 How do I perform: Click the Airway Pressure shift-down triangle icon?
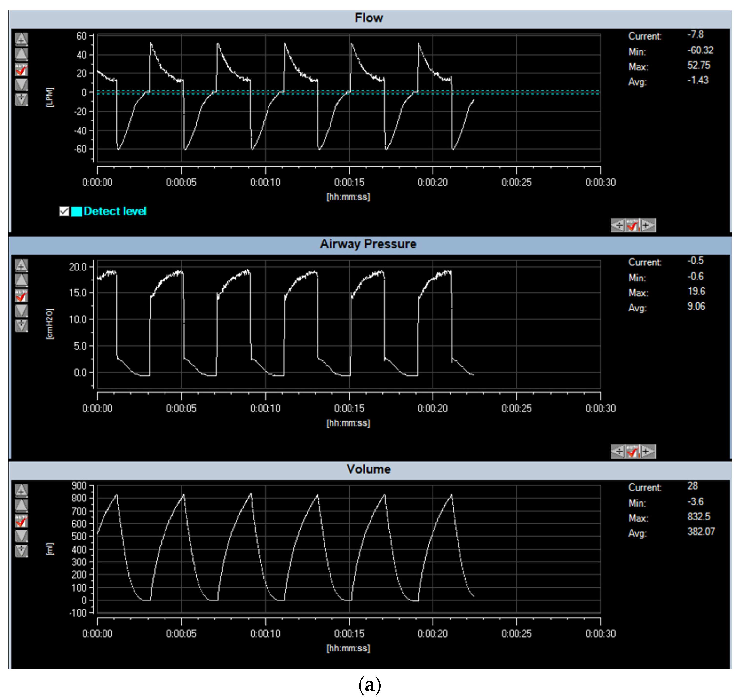pyautogui.click(x=21, y=310)
